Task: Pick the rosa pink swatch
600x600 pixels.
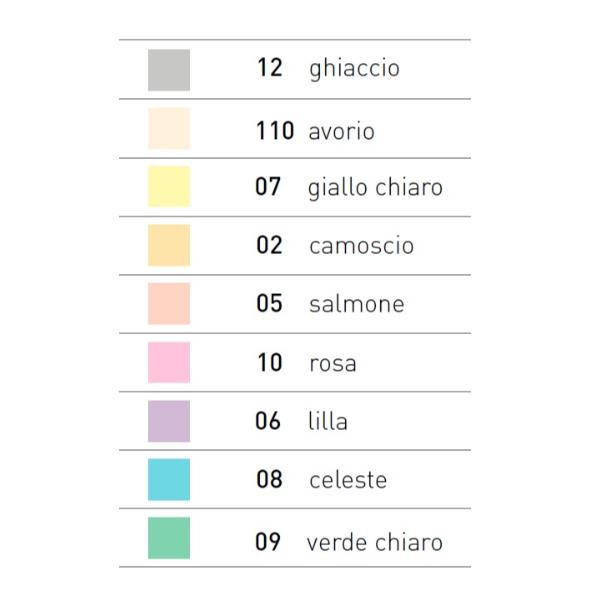Action: pyautogui.click(x=169, y=362)
